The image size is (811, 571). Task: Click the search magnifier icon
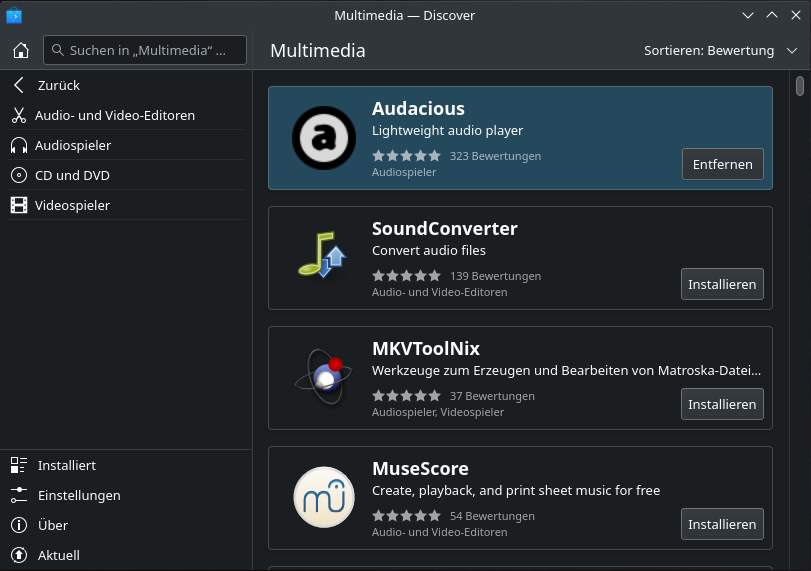click(x=57, y=50)
